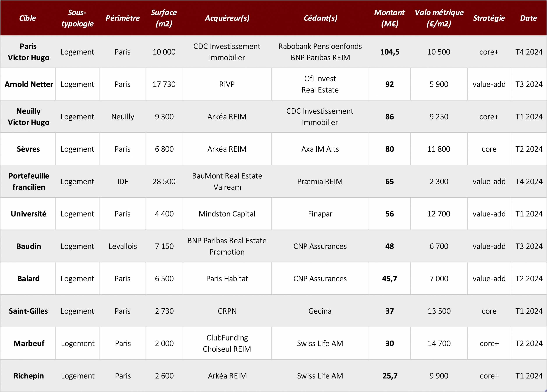Select the Paris Victor Hugo row label
547x392 pixels.
pos(28,52)
